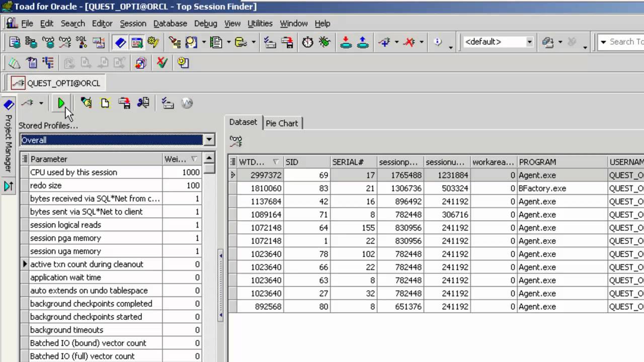Click the new profile blank page icon

105,103
